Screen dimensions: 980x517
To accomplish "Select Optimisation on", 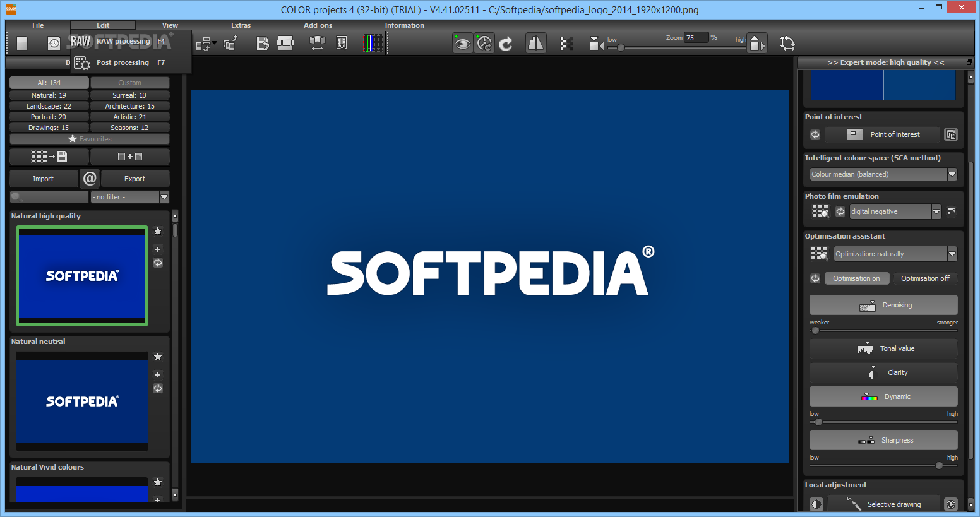I will [856, 278].
